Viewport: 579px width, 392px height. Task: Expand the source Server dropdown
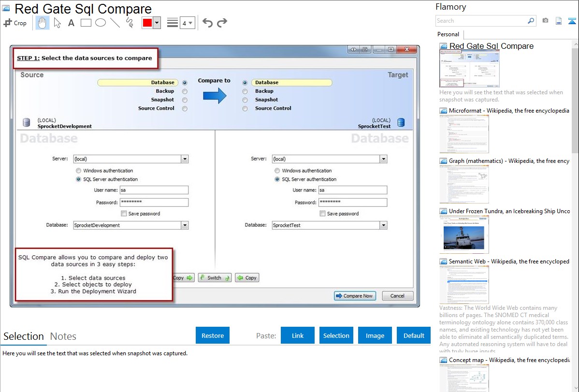tap(185, 159)
